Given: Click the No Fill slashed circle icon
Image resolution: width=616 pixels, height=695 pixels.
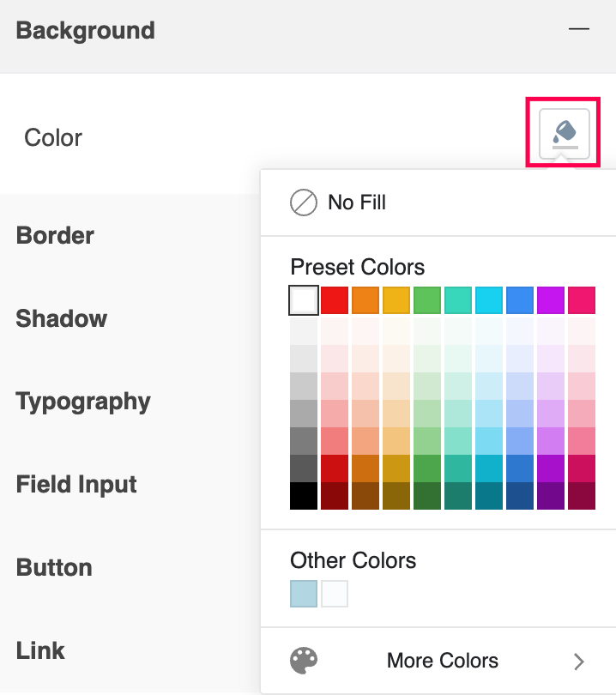Looking at the screenshot, I should (304, 202).
